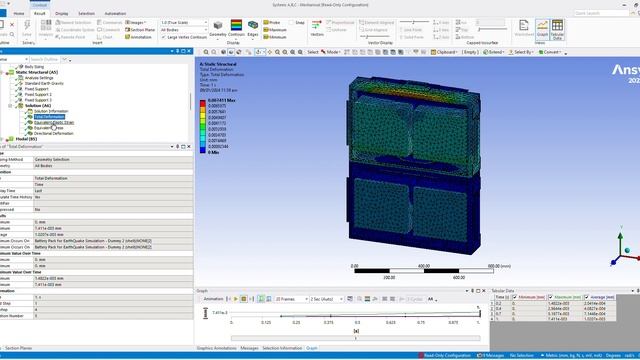Go to previous animation frame
Viewport: 640px width, 360px height.
tap(228, 299)
